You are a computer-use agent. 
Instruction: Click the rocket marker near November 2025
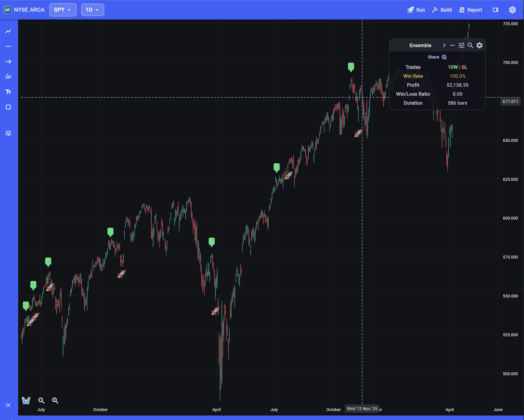pos(358,133)
